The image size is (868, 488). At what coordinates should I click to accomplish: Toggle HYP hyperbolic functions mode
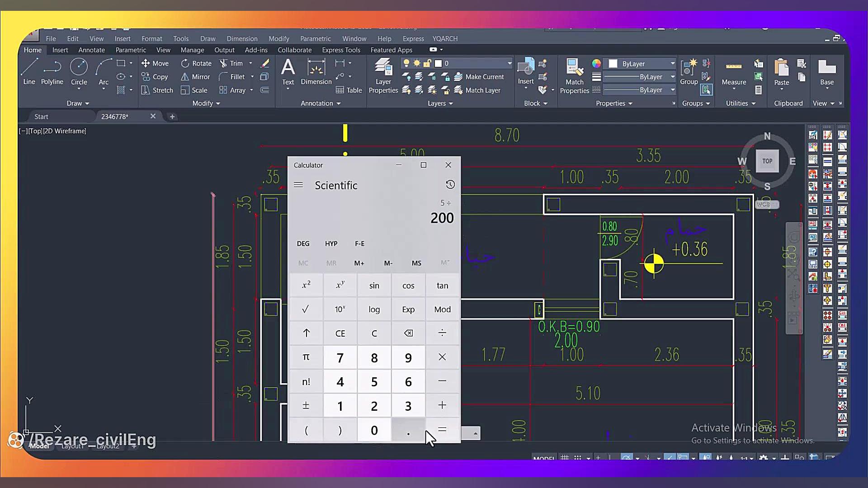click(331, 244)
